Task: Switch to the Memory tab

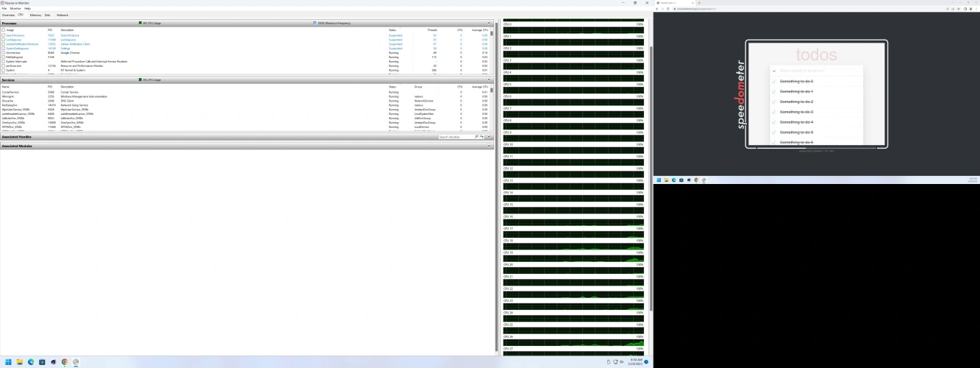Action: click(35, 15)
